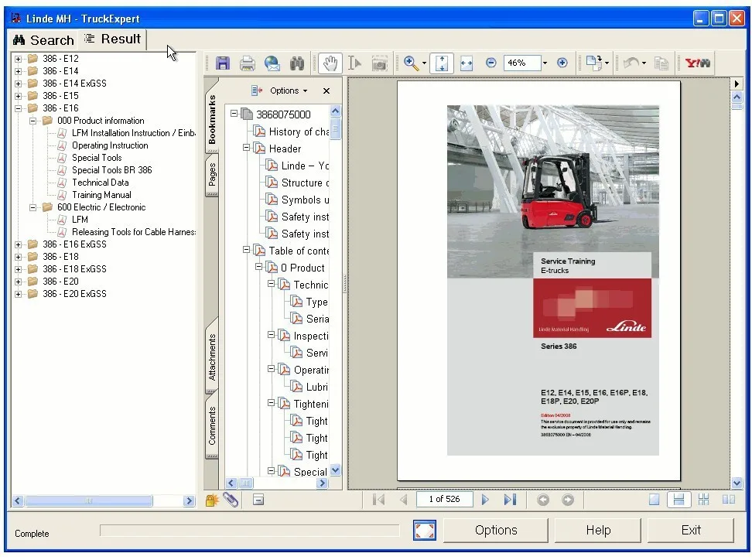This screenshot has width=752, height=560.
Task: Switch to Continuous page layout
Action: [x=679, y=500]
